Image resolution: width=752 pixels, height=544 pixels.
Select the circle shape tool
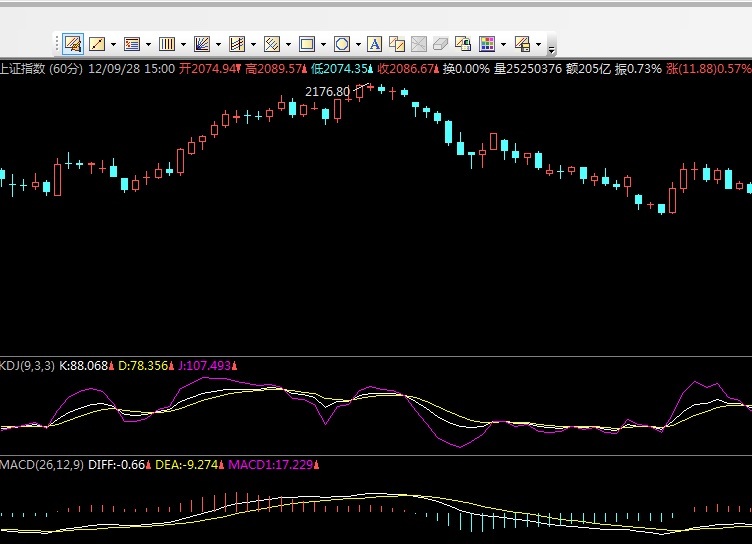pyautogui.click(x=342, y=44)
